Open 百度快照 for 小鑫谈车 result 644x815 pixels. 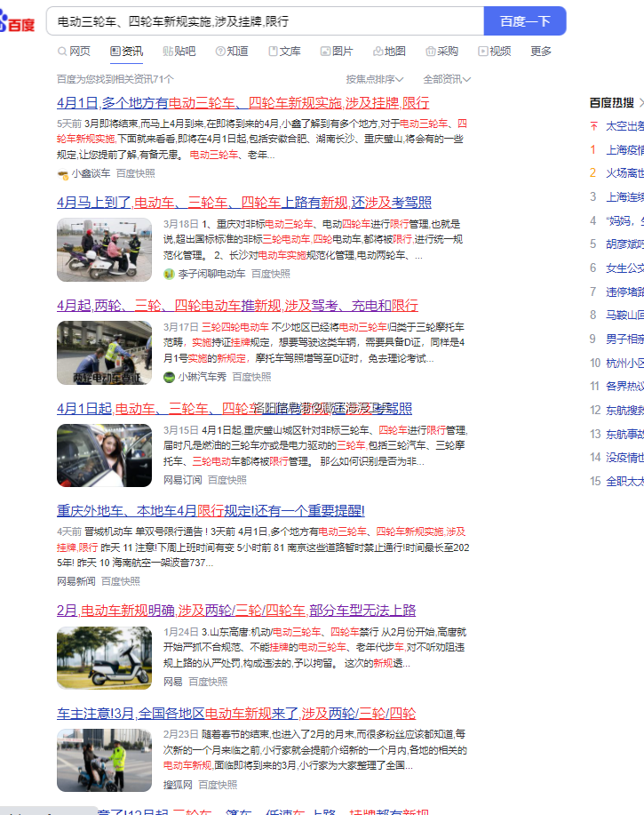[136, 173]
